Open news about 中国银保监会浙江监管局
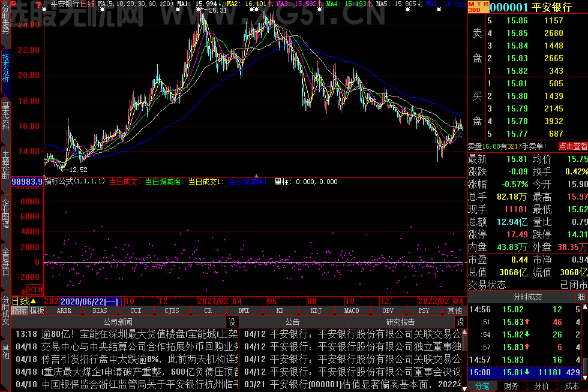Screen dimensions: 588x392 coord(127,384)
